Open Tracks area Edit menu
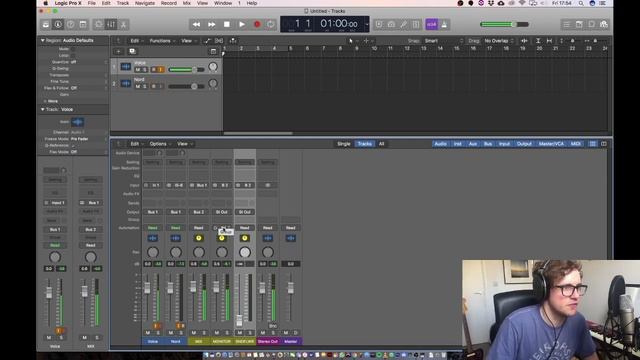The width and height of the screenshot is (640, 360). pos(136,41)
